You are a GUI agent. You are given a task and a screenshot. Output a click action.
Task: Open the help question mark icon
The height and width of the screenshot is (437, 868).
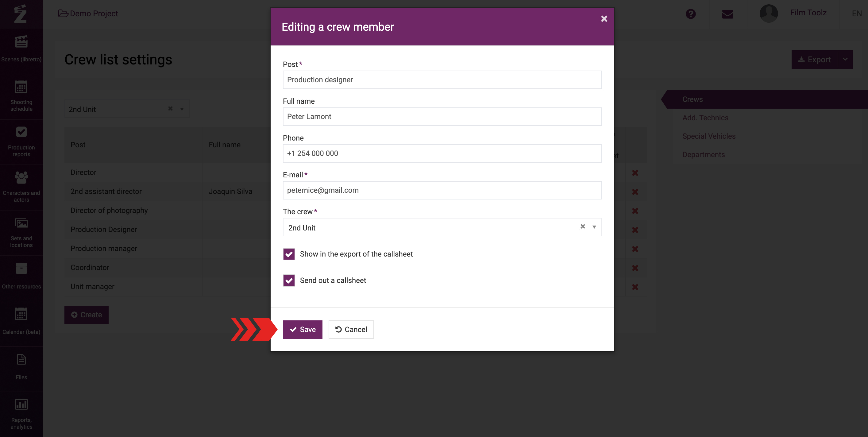click(x=690, y=14)
